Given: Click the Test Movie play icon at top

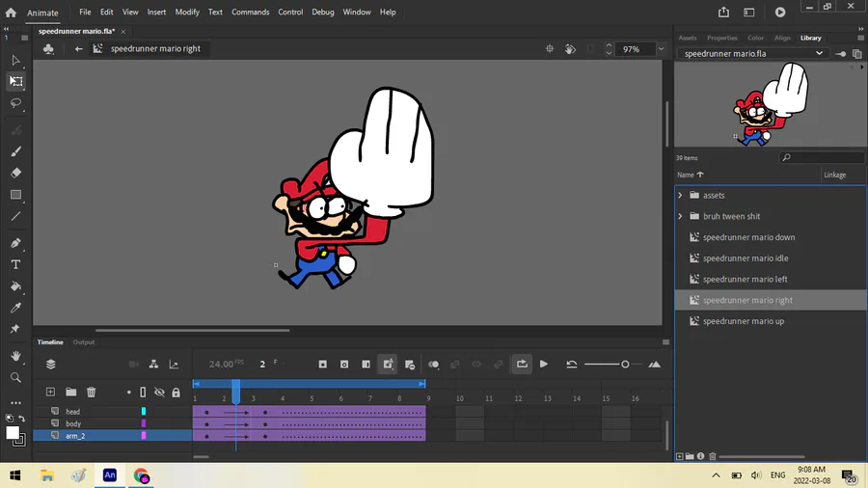Looking at the screenshot, I should point(780,13).
